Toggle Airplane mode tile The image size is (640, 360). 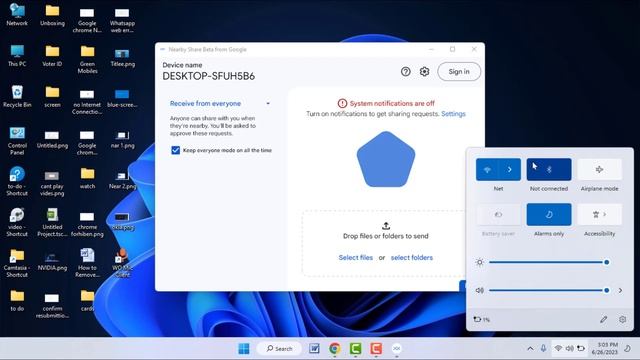coord(599,169)
